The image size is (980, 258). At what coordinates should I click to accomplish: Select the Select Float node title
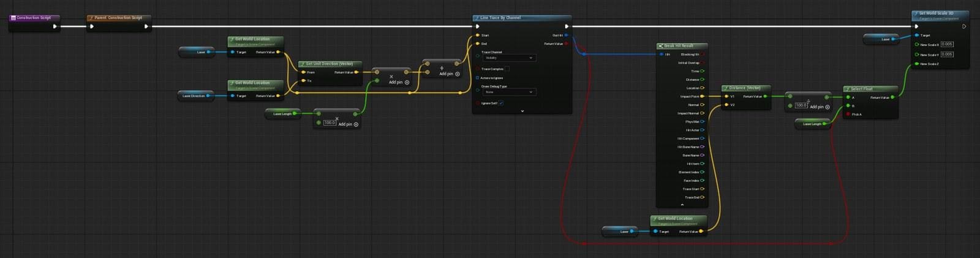click(861, 89)
